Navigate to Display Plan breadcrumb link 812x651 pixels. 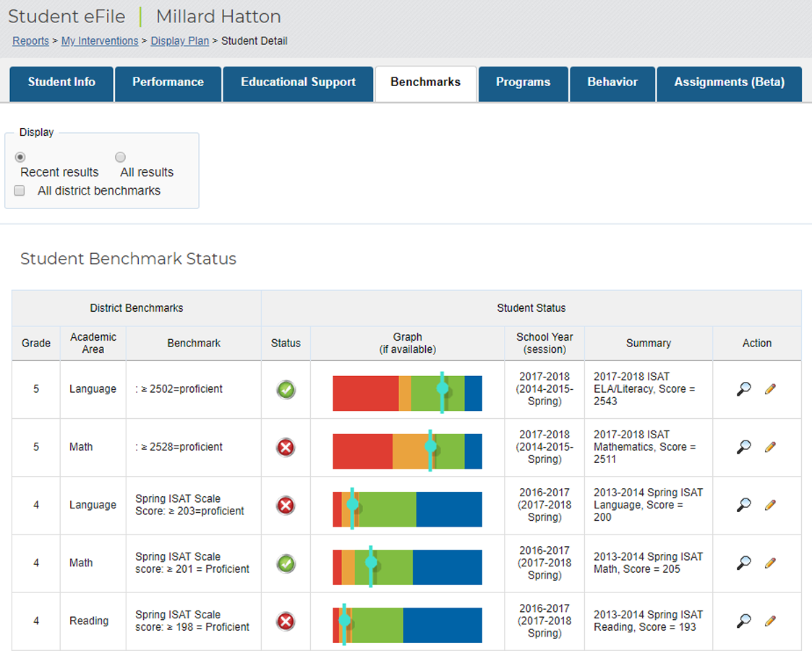tap(179, 41)
